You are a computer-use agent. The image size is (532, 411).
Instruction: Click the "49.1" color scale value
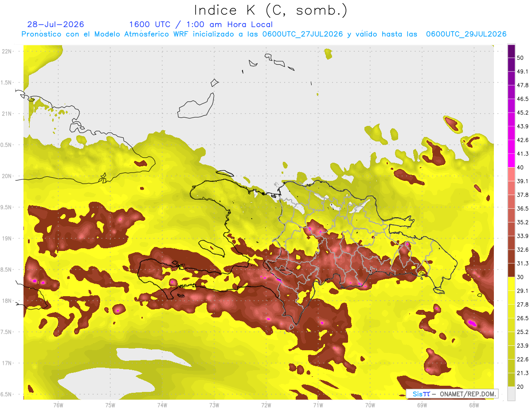523,71
